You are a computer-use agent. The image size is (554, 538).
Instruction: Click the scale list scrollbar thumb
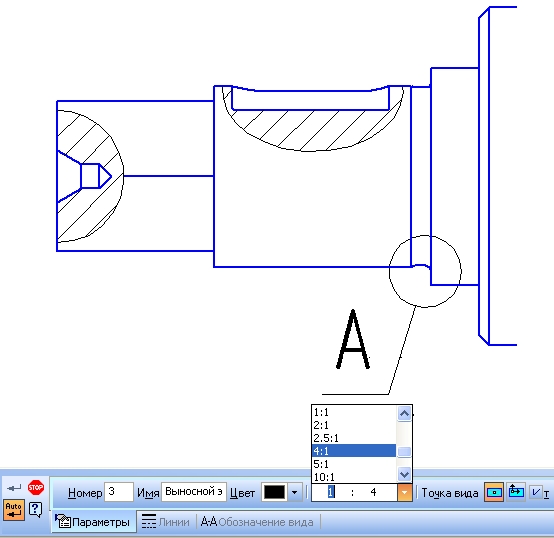(x=404, y=452)
